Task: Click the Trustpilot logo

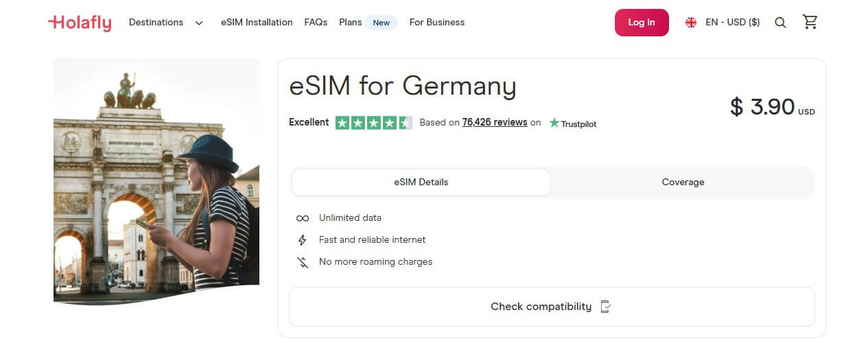Action: pyautogui.click(x=573, y=123)
